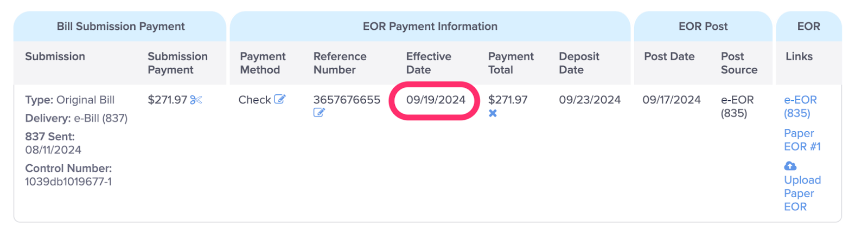The height and width of the screenshot is (233, 868).
Task: Click the Payment Total column header
Action: [511, 63]
